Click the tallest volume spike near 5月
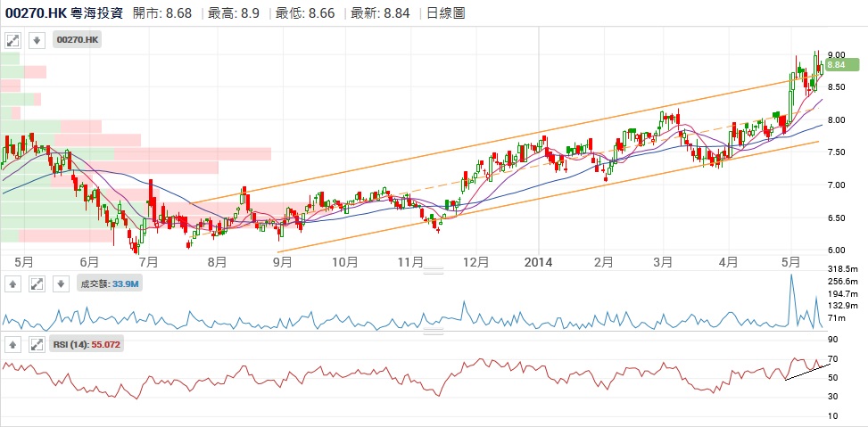This screenshot has height=427, width=868. 790,276
